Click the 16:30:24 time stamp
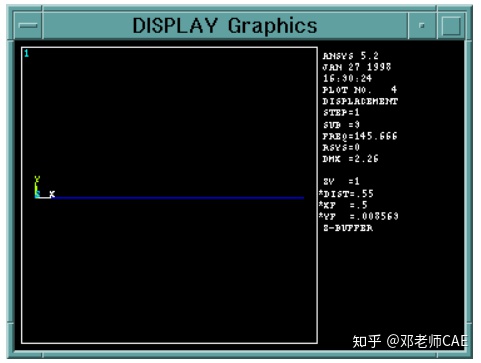Viewport: 481px width, 363px height. coord(347,78)
